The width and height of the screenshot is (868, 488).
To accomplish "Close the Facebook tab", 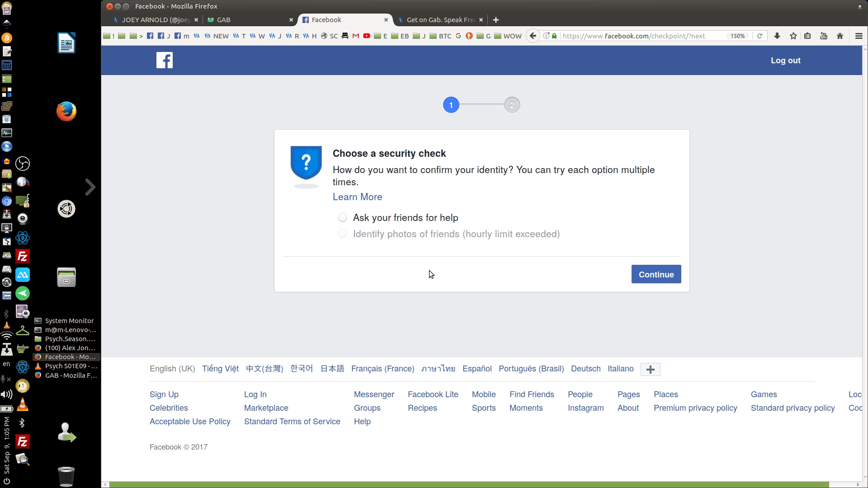I will click(x=386, y=20).
